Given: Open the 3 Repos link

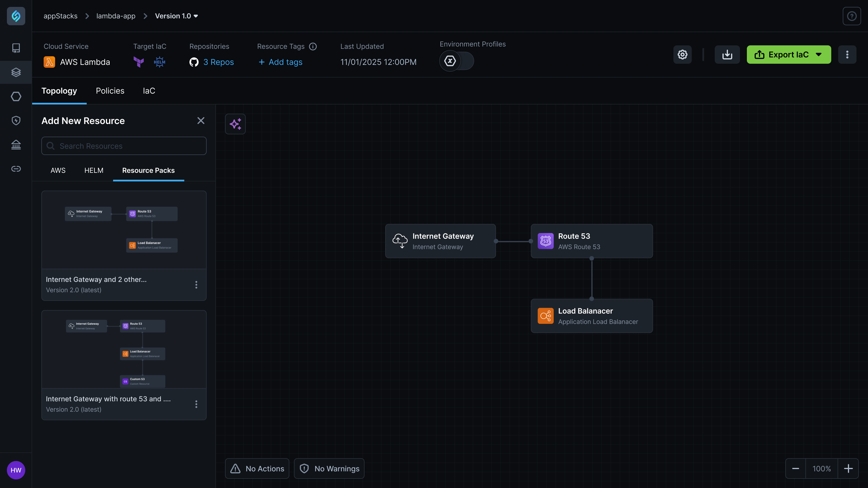Looking at the screenshot, I should 218,62.
